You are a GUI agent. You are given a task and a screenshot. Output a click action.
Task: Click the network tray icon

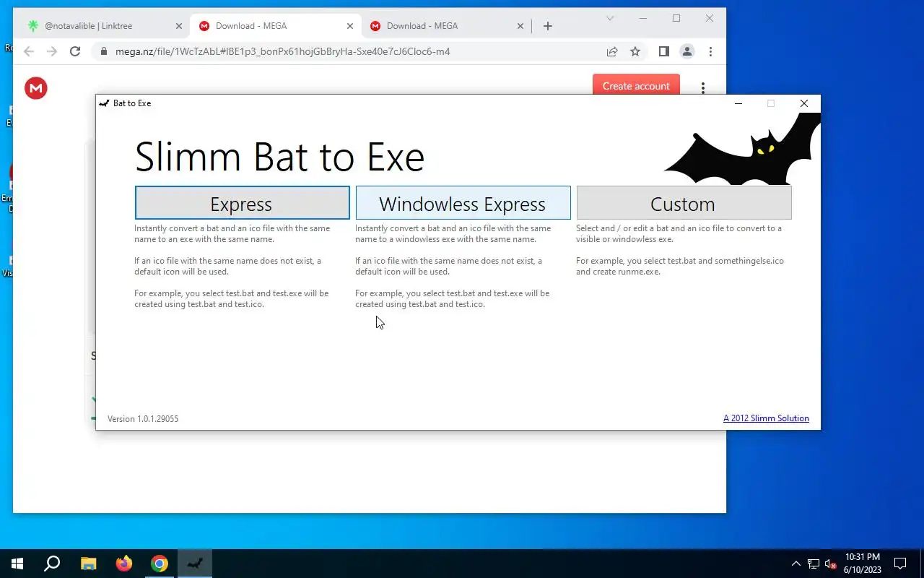[x=814, y=564]
